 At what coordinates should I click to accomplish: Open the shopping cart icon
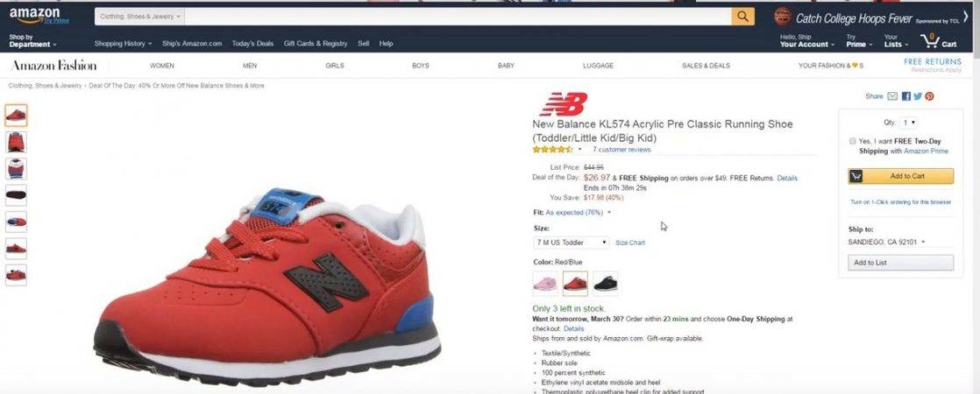click(938, 41)
